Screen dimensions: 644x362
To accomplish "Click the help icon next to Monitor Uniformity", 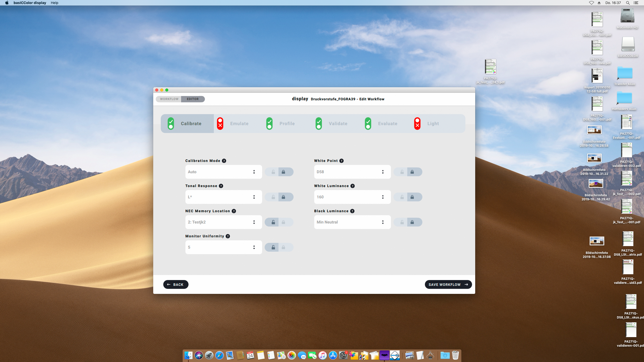I will tap(228, 236).
